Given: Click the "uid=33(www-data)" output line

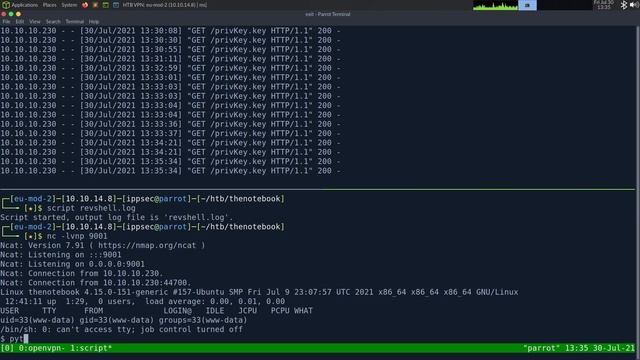Looking at the screenshot, I should tap(123, 320).
